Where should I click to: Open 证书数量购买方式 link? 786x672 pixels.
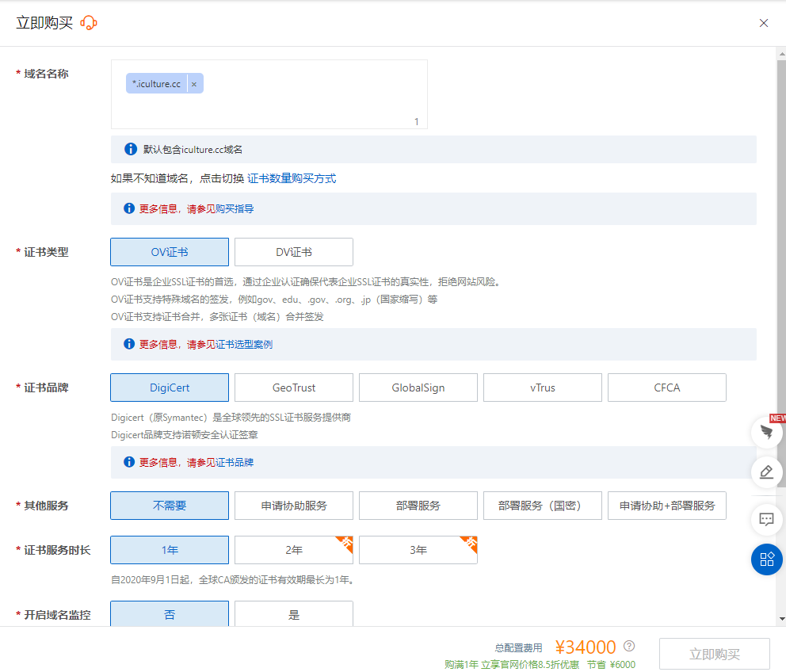coord(292,178)
